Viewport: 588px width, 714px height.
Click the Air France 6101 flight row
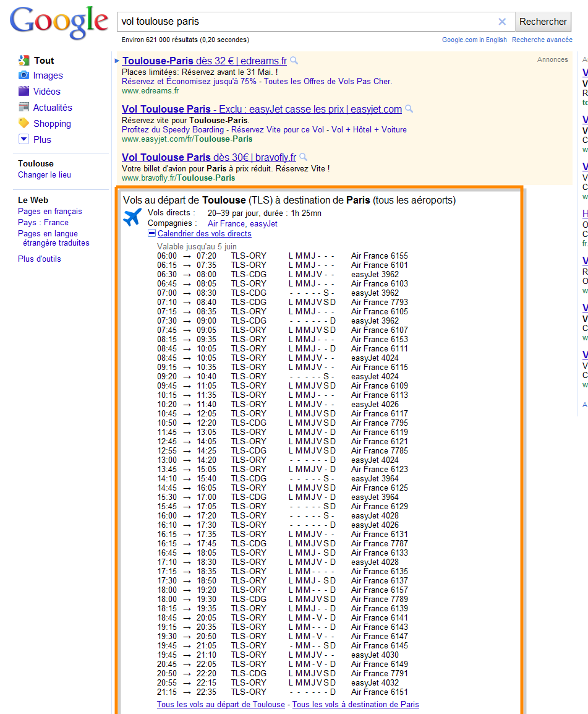[283, 265]
